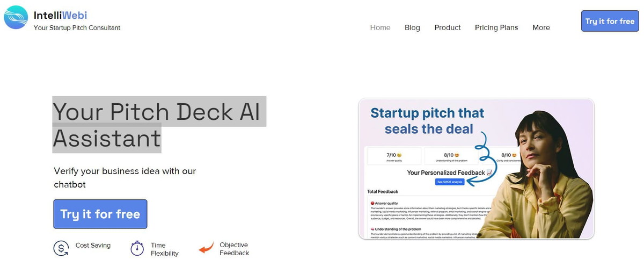Click the large Try it for free hero button
Viewport: 644px width, 259px height.
click(x=100, y=214)
